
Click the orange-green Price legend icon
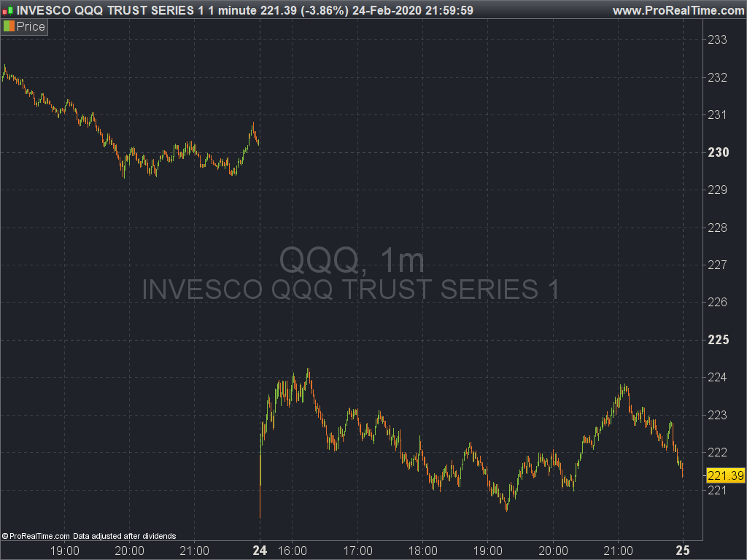click(x=9, y=26)
